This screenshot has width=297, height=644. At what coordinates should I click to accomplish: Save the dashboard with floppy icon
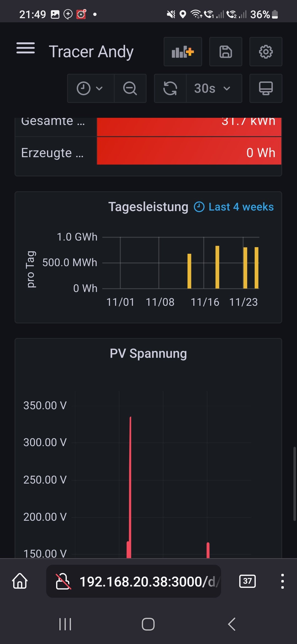coord(226,52)
